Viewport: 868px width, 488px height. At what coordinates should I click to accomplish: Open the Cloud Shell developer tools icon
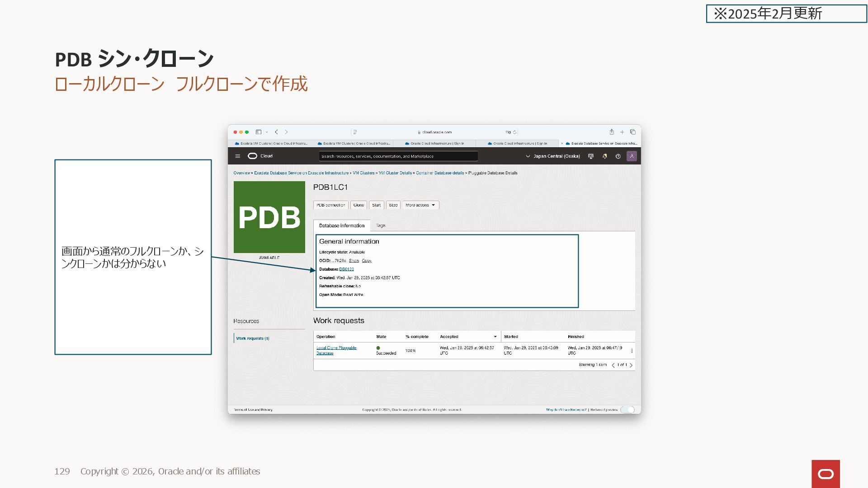click(x=590, y=156)
